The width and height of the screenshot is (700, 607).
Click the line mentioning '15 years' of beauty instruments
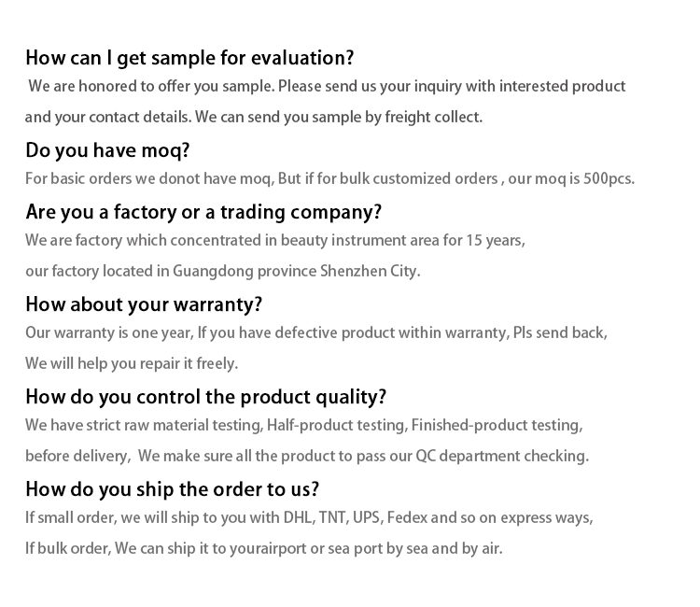point(275,241)
